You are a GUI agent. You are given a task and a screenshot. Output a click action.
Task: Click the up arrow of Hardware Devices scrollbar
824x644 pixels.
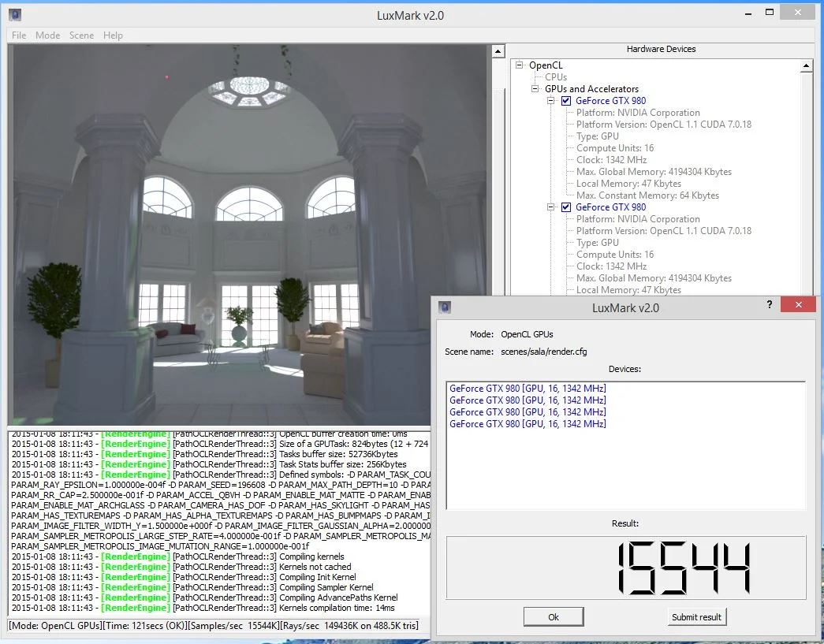click(x=806, y=66)
